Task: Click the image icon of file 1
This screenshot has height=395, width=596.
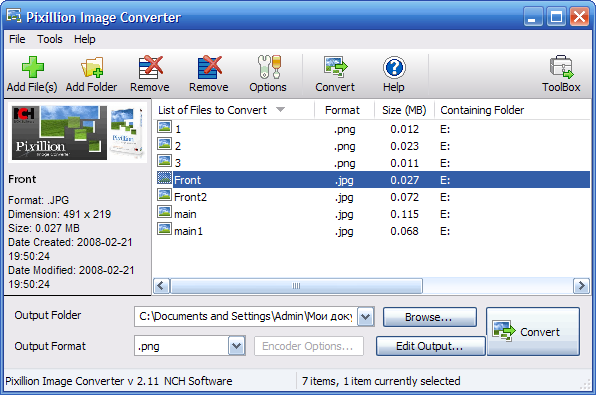Action: point(165,127)
